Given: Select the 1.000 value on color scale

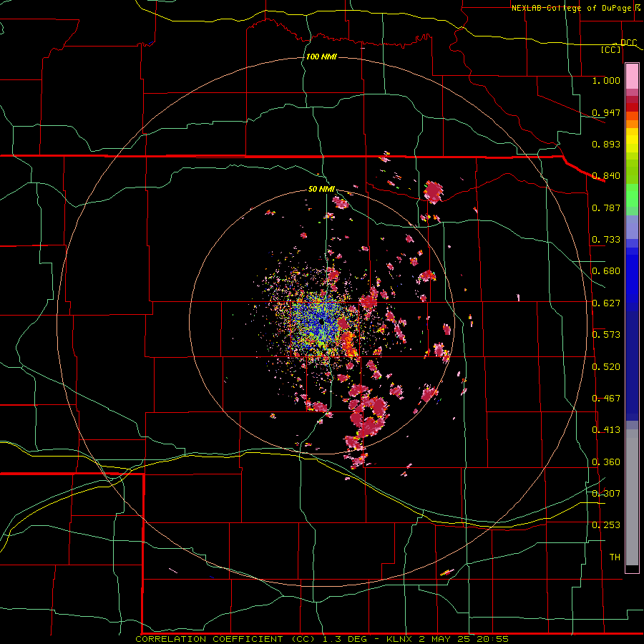Looking at the screenshot, I should 606,80.
